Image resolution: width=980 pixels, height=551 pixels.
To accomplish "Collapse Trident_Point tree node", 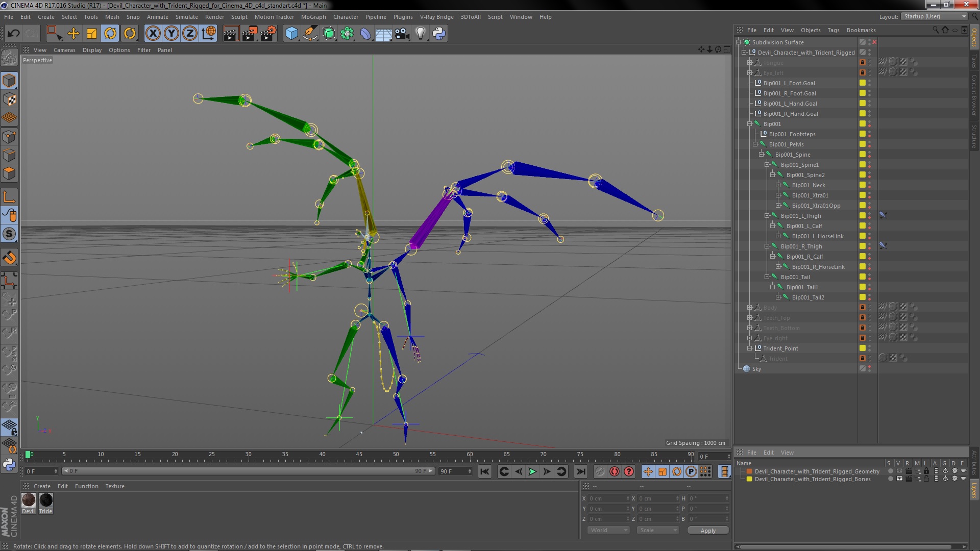I will click(x=750, y=348).
